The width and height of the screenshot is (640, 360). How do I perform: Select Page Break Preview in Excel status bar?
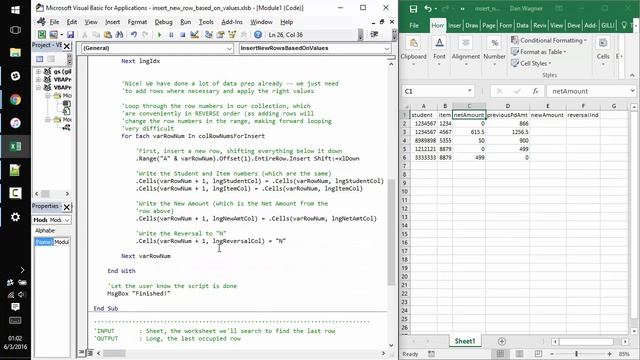[x=538, y=354]
